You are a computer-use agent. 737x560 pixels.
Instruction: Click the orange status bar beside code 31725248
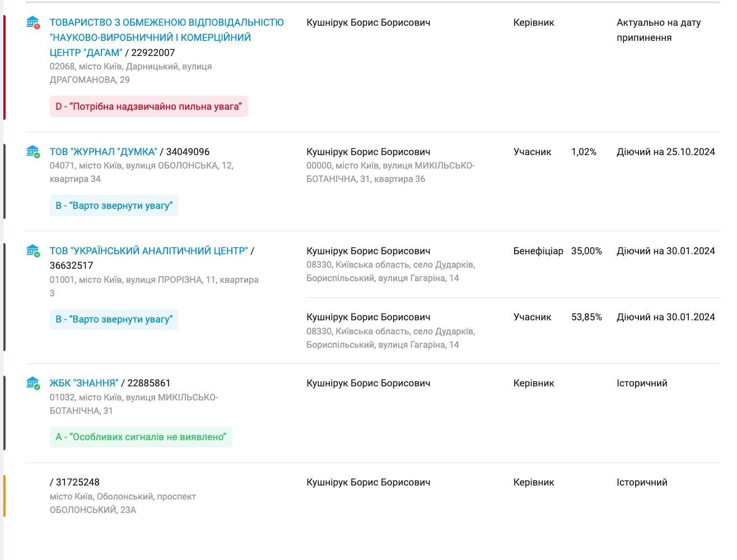tap(4, 496)
